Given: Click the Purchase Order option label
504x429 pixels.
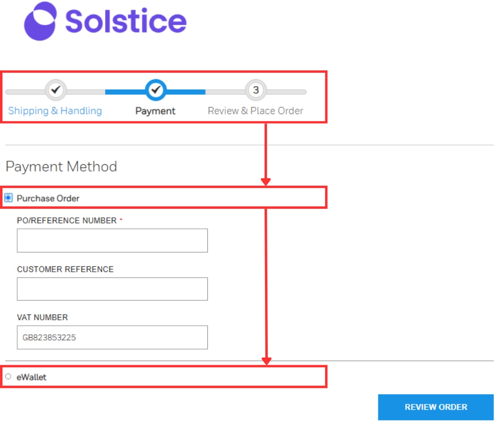Looking at the screenshot, I should [48, 198].
